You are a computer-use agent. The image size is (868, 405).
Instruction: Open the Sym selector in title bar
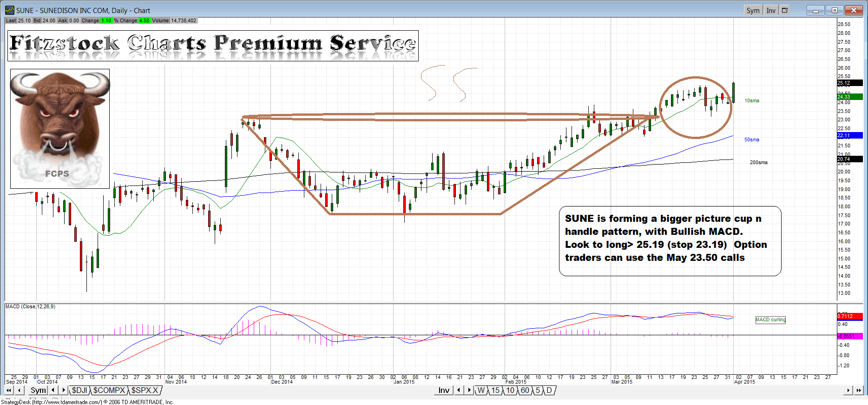point(753,10)
